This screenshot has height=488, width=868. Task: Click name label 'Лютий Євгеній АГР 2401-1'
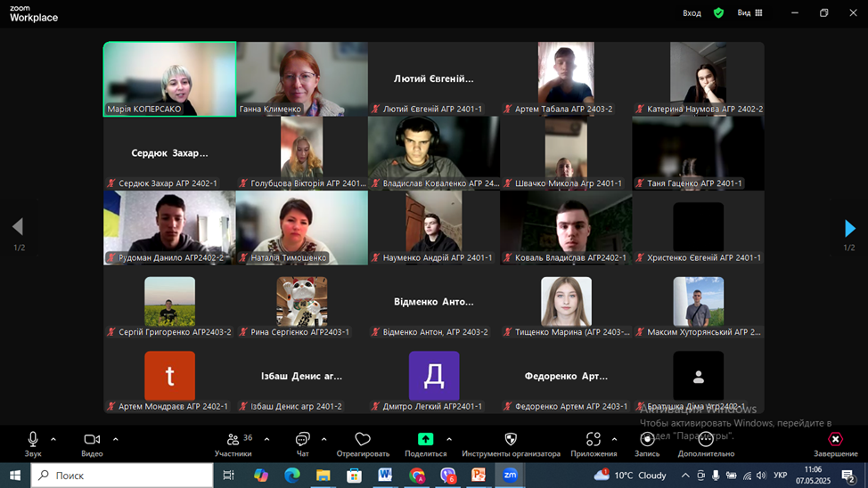(x=432, y=109)
